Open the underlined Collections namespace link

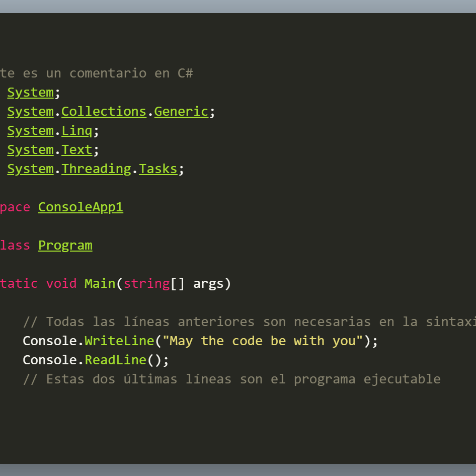(104, 112)
